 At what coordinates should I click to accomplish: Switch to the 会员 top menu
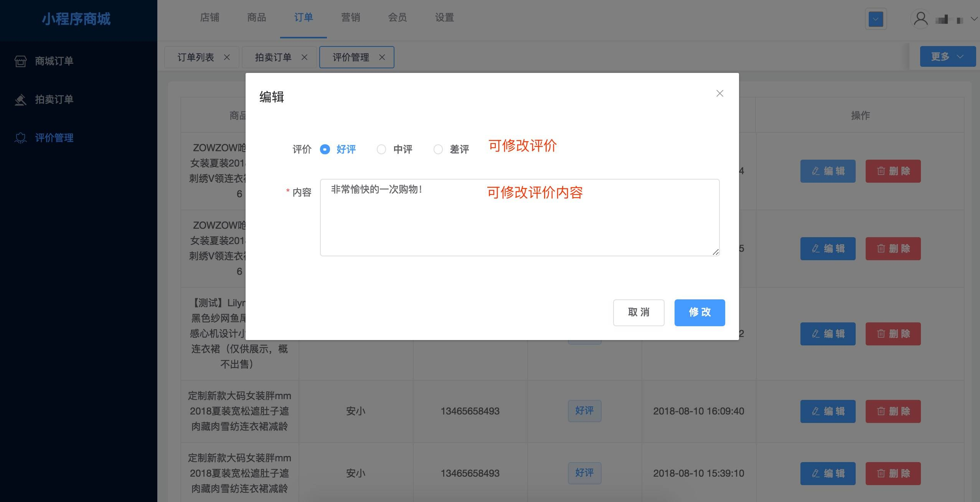pyautogui.click(x=397, y=18)
